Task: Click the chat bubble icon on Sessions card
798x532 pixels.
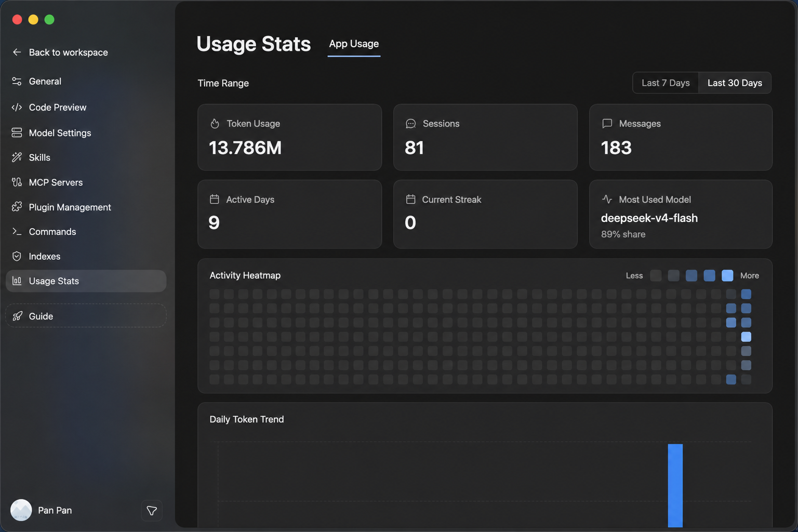Action: [410, 124]
